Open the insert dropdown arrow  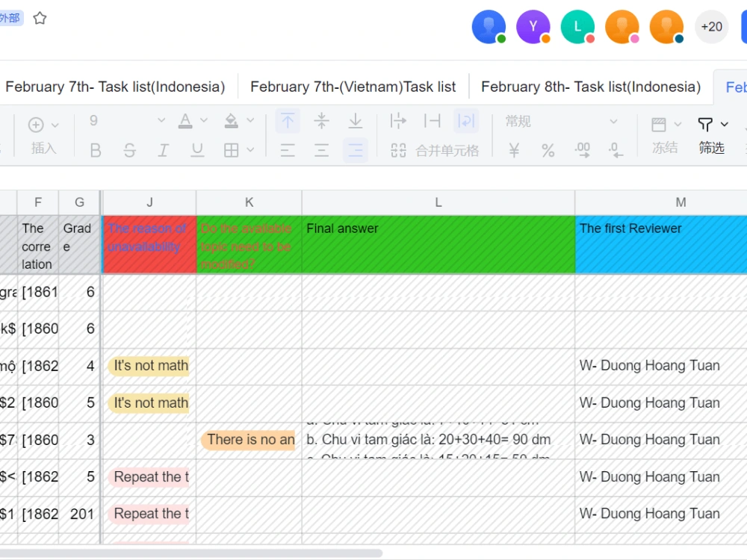click(55, 125)
